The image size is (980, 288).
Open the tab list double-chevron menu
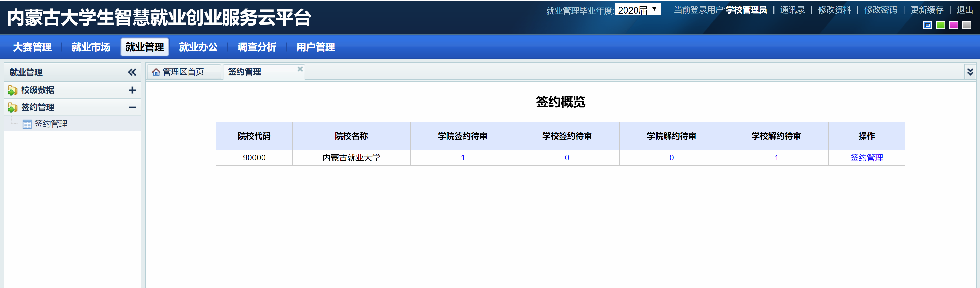point(970,72)
